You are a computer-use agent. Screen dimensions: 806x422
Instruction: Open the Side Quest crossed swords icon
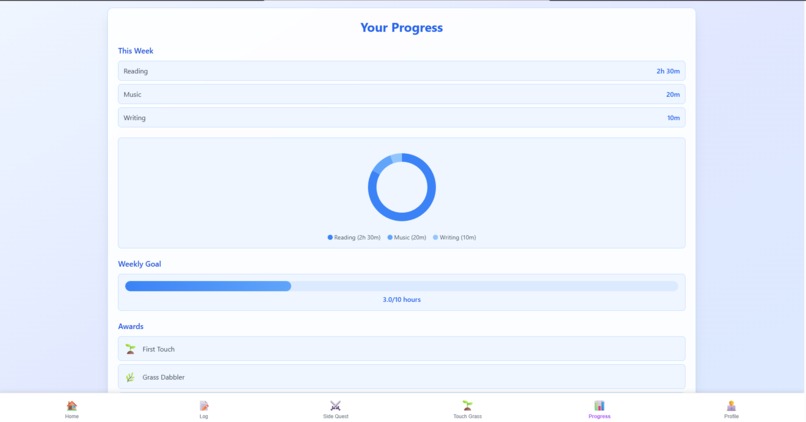point(336,406)
